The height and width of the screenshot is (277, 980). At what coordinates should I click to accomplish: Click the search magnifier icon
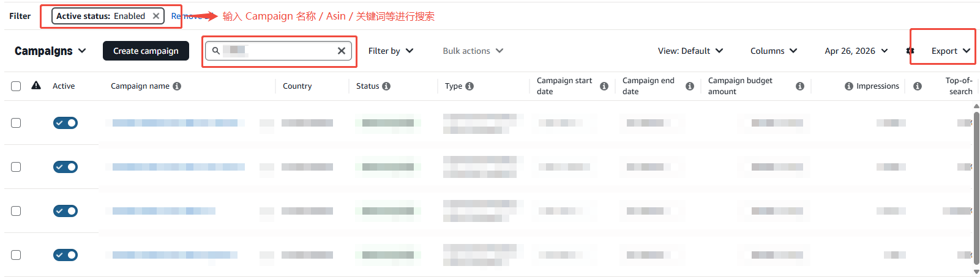pos(216,51)
